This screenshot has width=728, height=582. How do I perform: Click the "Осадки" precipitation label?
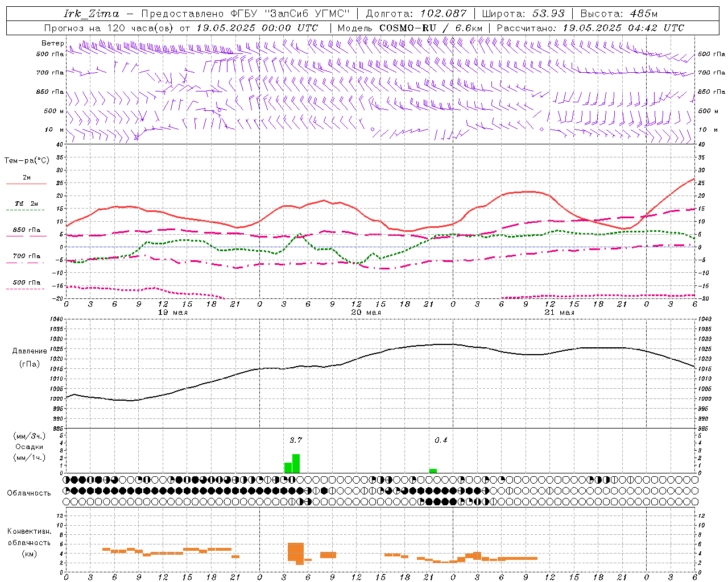(30, 447)
